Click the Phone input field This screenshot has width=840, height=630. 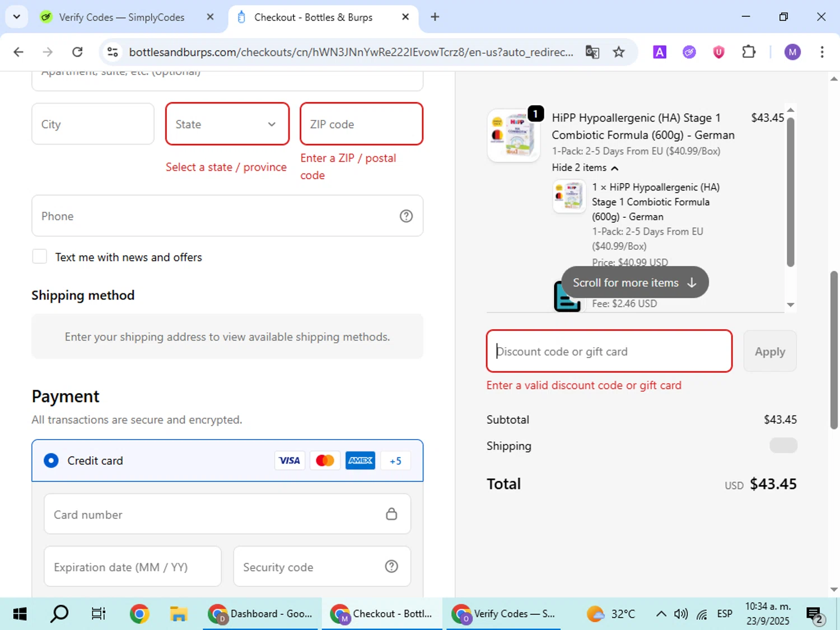coord(227,216)
